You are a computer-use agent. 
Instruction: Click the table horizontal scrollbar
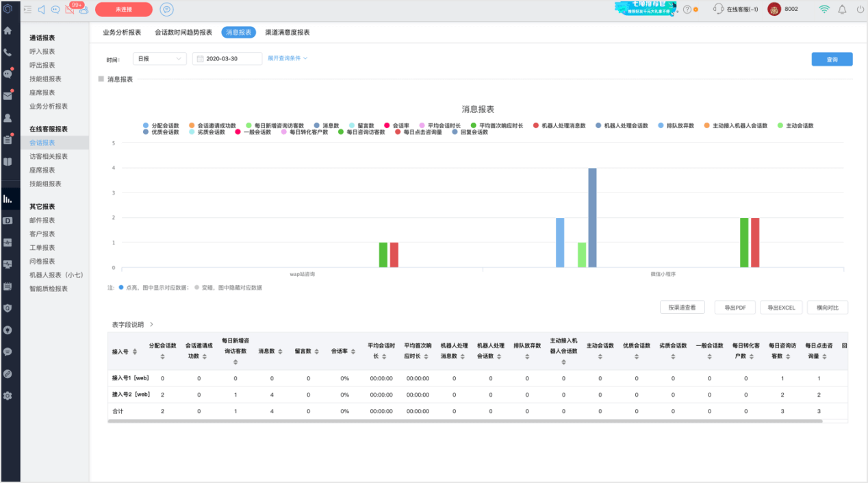coord(465,421)
